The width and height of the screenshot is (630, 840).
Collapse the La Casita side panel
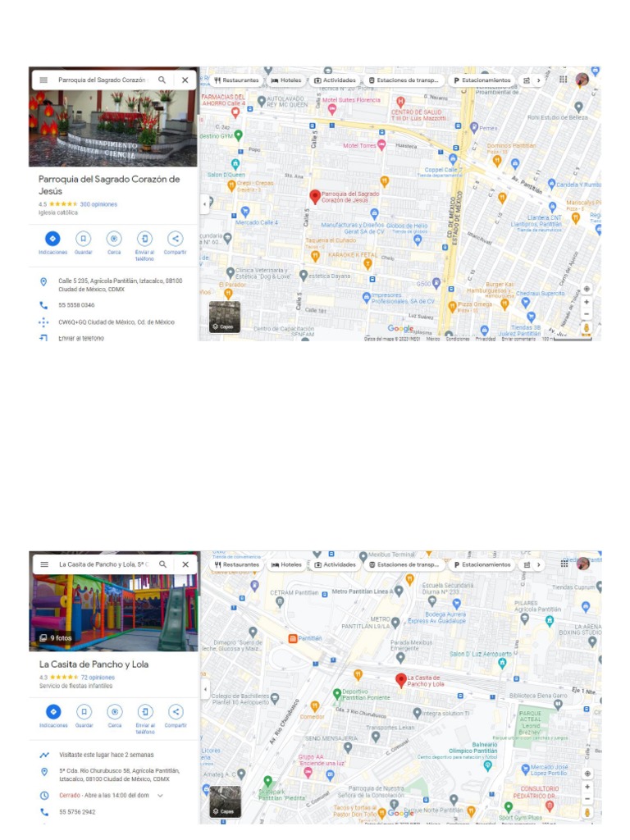205,689
